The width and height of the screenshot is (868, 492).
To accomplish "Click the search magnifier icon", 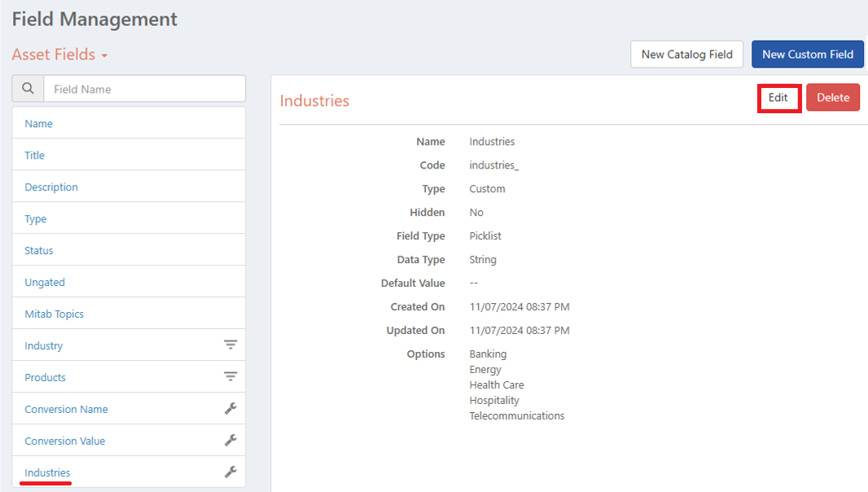I will click(x=28, y=89).
